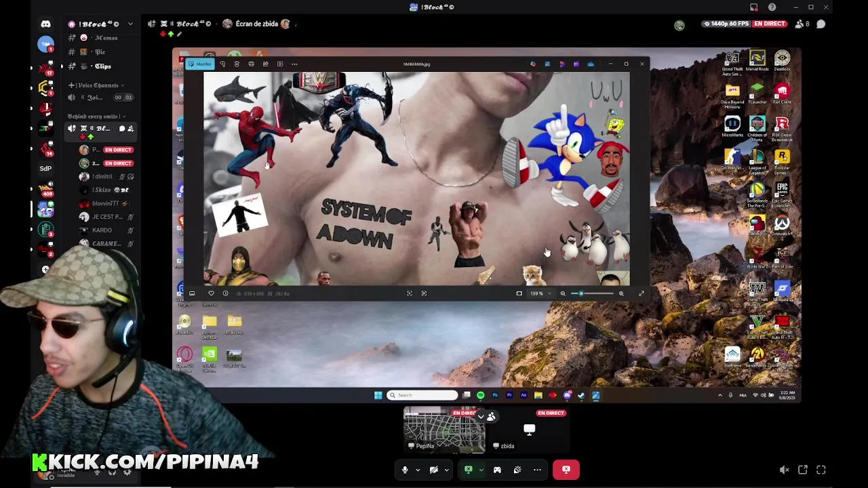Delete the photo with trash icon

point(237,64)
